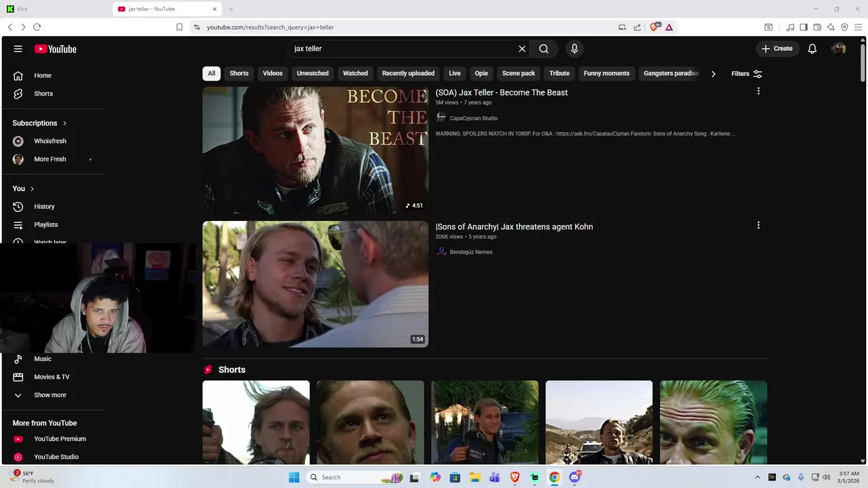This screenshot has height=488, width=868.
Task: Click title (SOA) Jax Teller - Become The Beast
Action: tap(502, 93)
